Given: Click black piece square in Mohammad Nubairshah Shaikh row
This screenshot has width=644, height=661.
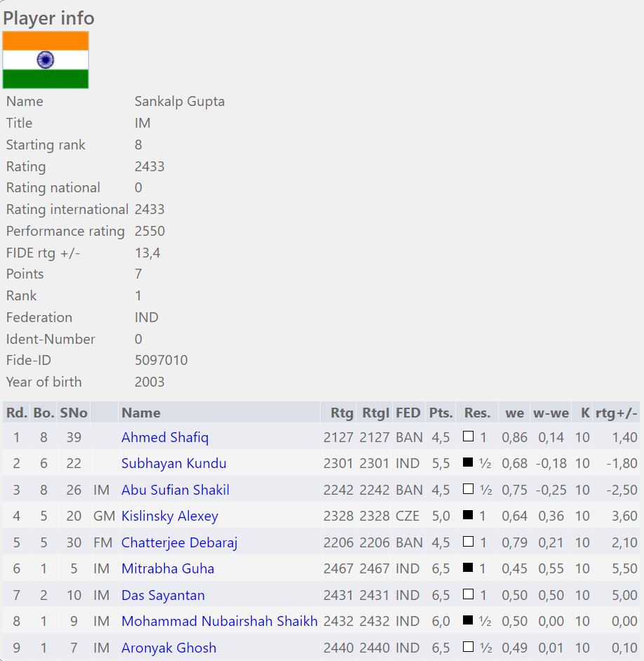Looking at the screenshot, I should pos(469,621).
